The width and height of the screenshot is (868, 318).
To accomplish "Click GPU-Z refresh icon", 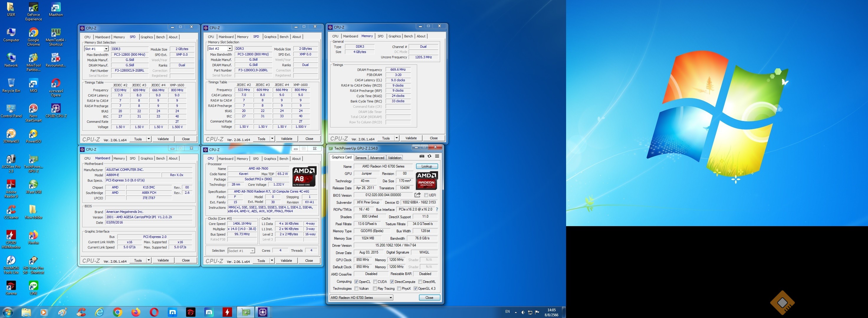I will (429, 156).
